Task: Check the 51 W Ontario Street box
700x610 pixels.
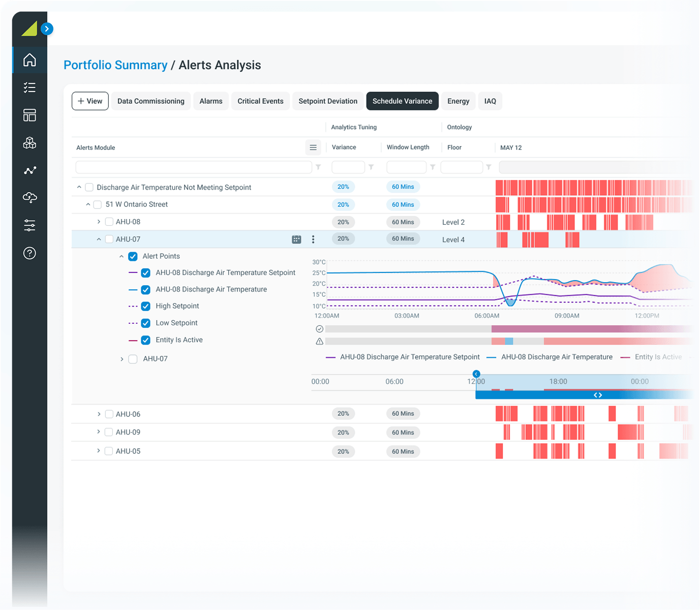Action: pos(98,205)
